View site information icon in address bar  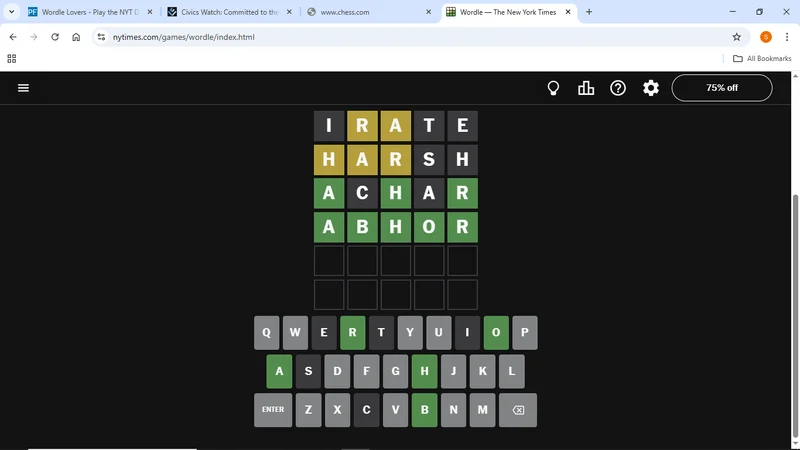(101, 37)
